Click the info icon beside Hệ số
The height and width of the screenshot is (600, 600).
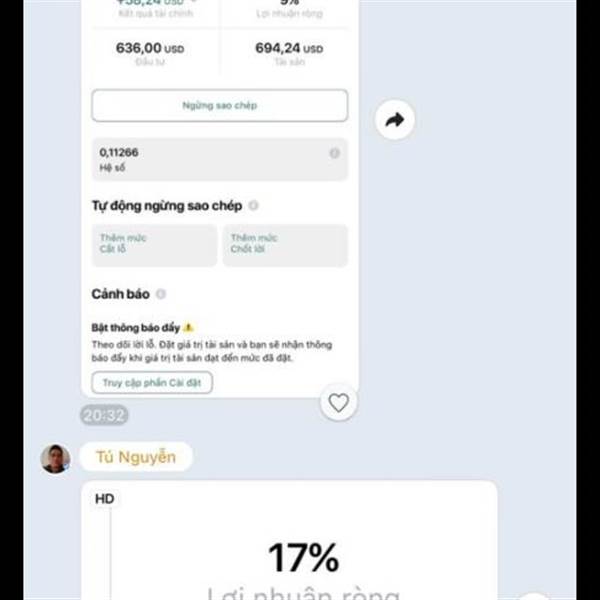(334, 153)
